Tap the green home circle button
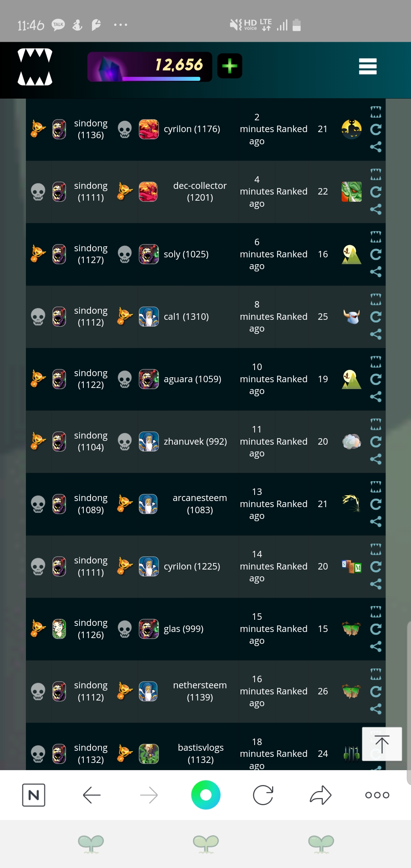Image resolution: width=411 pixels, height=868 pixels. 206,795
